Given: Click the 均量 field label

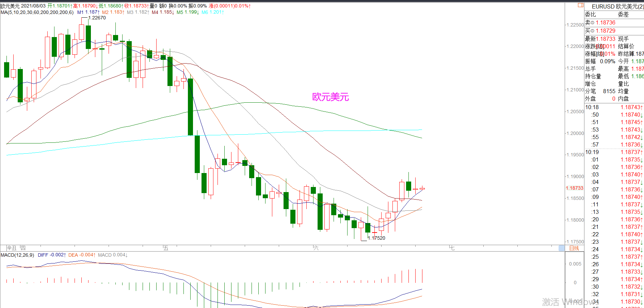Looking at the screenshot, I should 623,91.
